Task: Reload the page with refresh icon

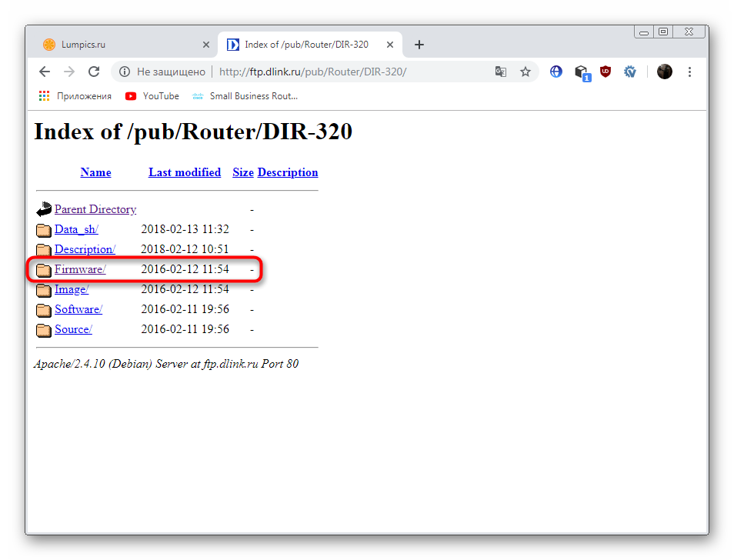Action: tap(94, 72)
